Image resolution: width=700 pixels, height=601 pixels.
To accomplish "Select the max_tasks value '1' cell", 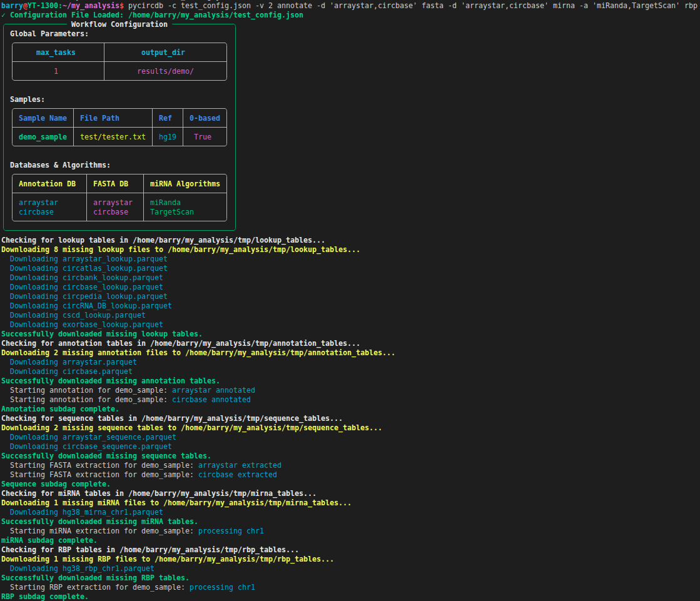I will (x=56, y=71).
